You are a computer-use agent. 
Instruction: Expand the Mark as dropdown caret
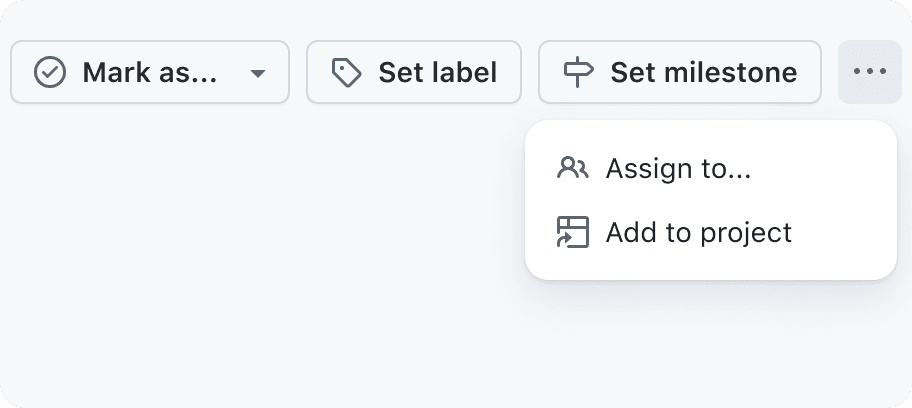click(258, 73)
